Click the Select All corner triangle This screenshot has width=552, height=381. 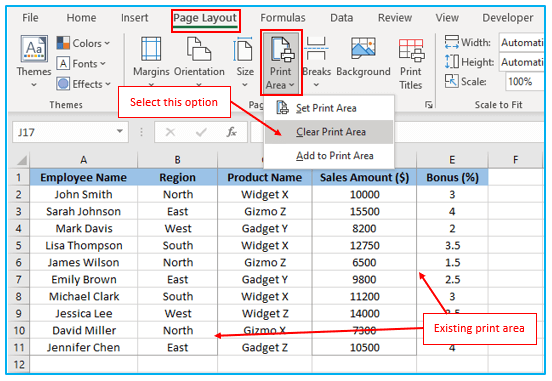[x=22, y=160]
